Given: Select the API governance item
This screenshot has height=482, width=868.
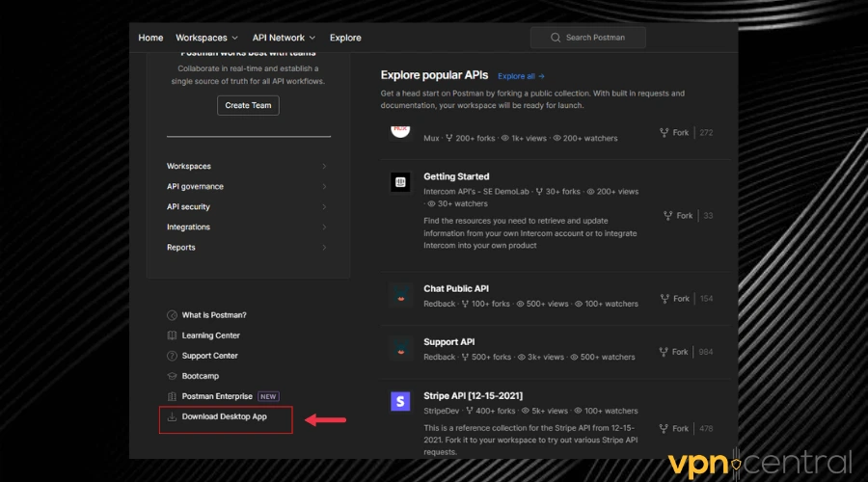Looking at the screenshot, I should pyautogui.click(x=196, y=186).
